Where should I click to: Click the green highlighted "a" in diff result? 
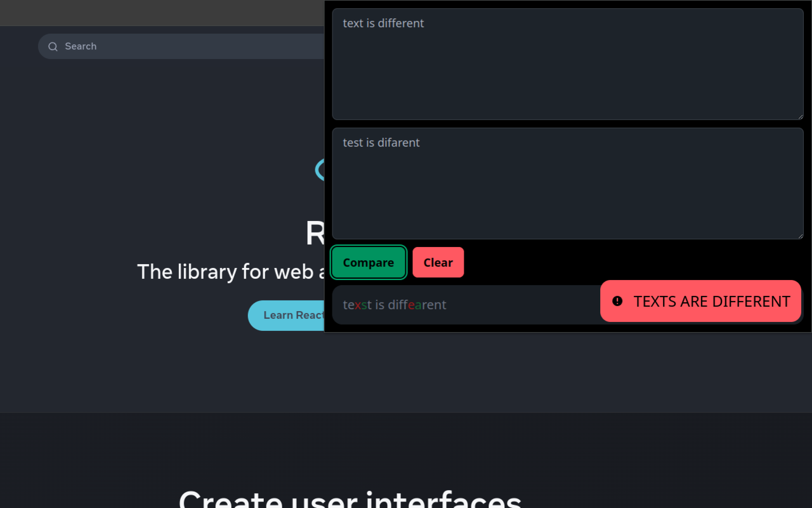point(418,305)
